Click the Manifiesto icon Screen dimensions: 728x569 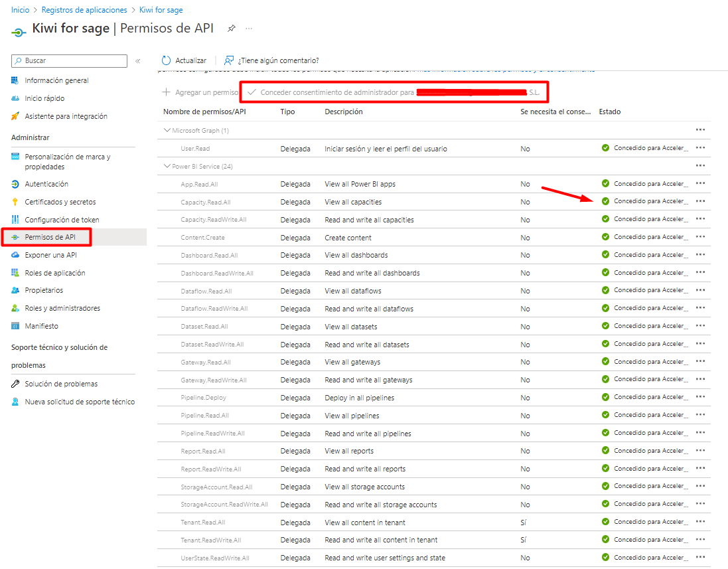tap(15, 326)
